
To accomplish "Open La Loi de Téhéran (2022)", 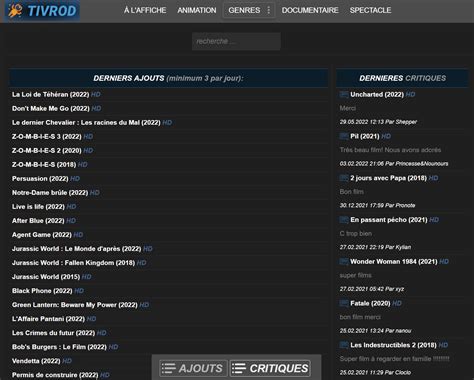I will (51, 94).
